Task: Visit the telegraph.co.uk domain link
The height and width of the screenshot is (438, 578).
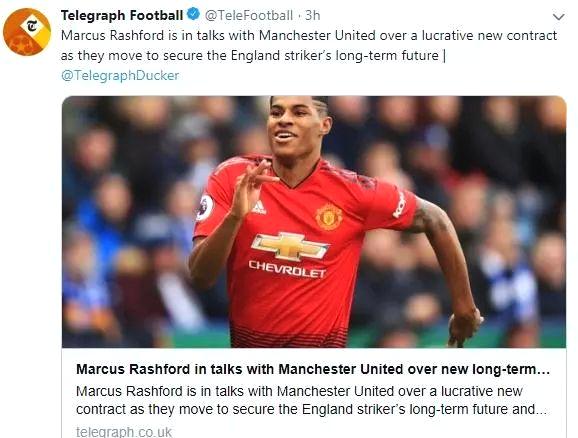Action: pyautogui.click(x=124, y=431)
